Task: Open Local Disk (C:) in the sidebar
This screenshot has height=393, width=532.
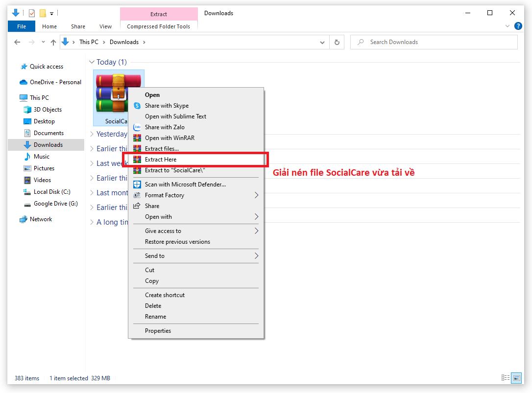Action: 47,192
